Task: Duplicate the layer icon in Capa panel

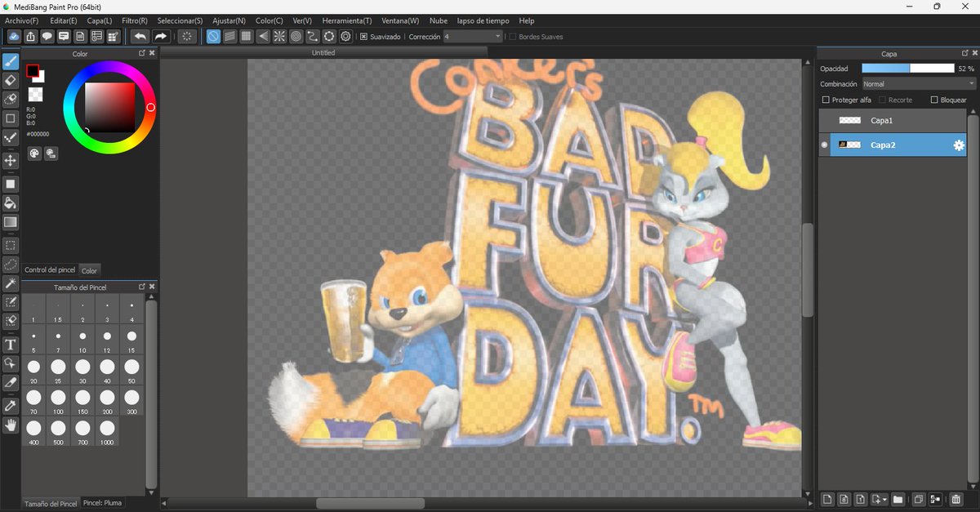Action: tap(919, 499)
